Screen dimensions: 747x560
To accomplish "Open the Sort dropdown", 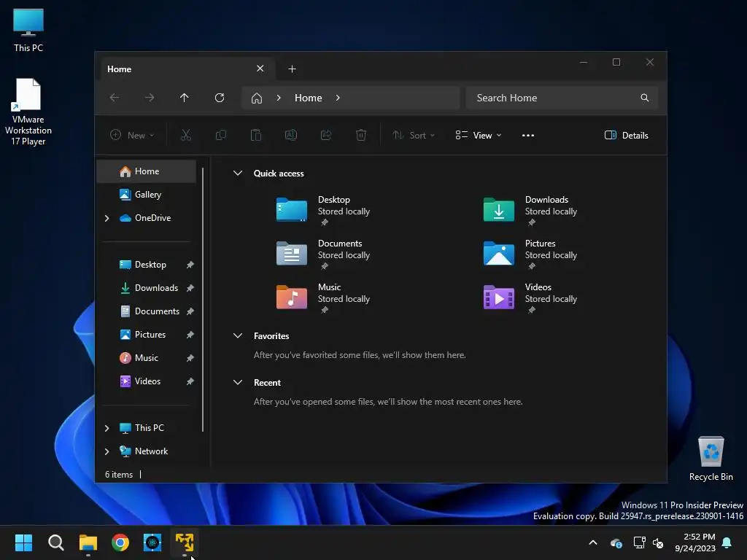I will pos(413,135).
